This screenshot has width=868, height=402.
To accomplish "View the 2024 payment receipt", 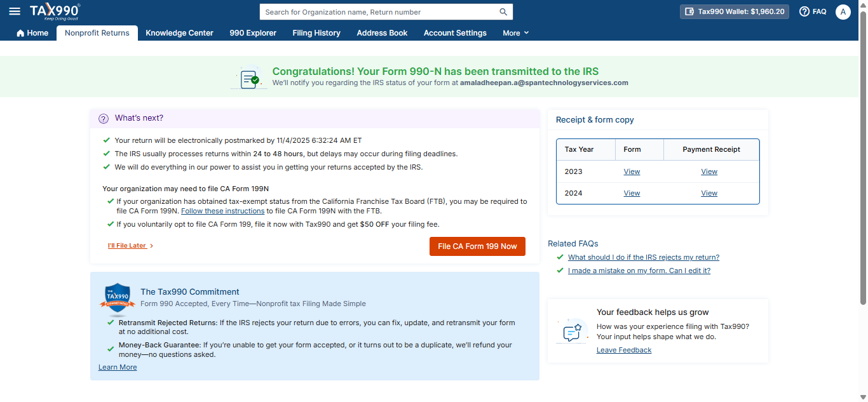I will [x=709, y=193].
